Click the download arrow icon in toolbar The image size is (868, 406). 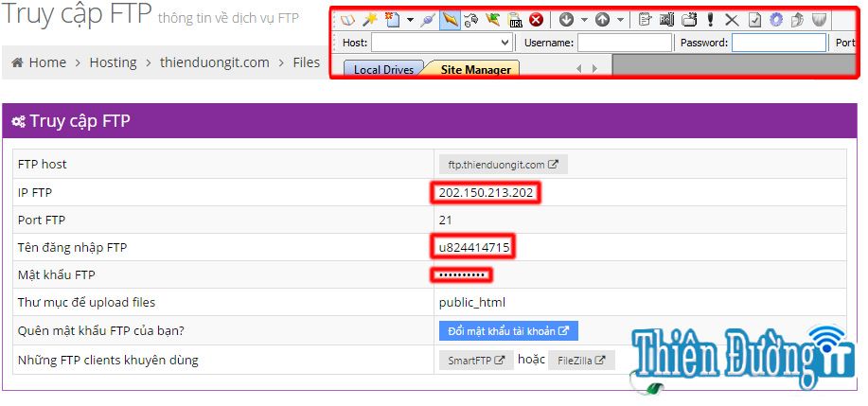(x=566, y=19)
